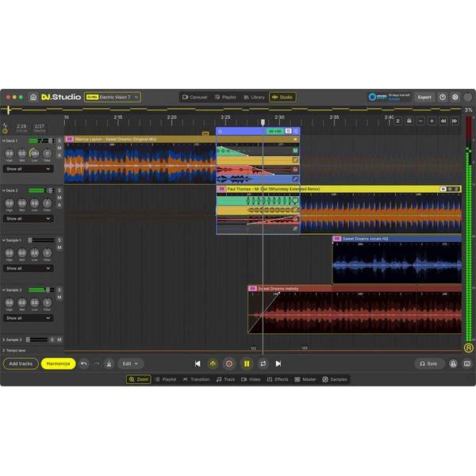Toggle loop playback
Image resolution: width=476 pixels, height=476 pixels.
(263, 363)
